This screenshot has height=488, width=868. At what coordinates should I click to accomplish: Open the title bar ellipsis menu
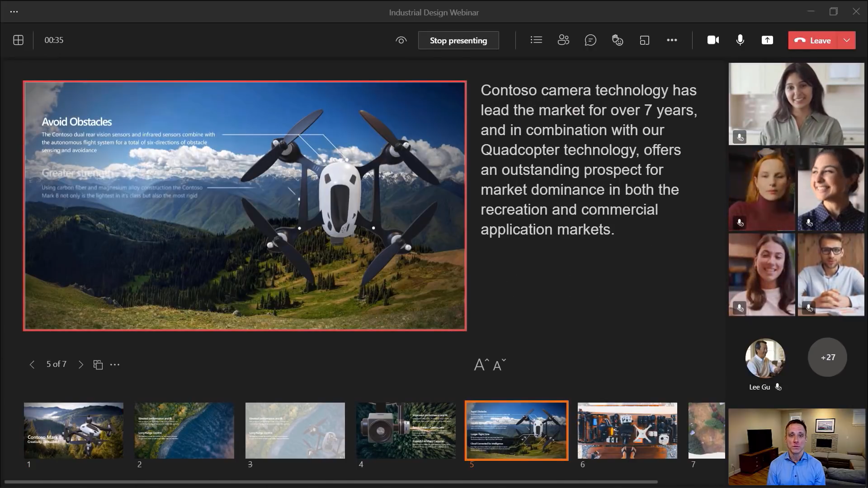click(14, 12)
